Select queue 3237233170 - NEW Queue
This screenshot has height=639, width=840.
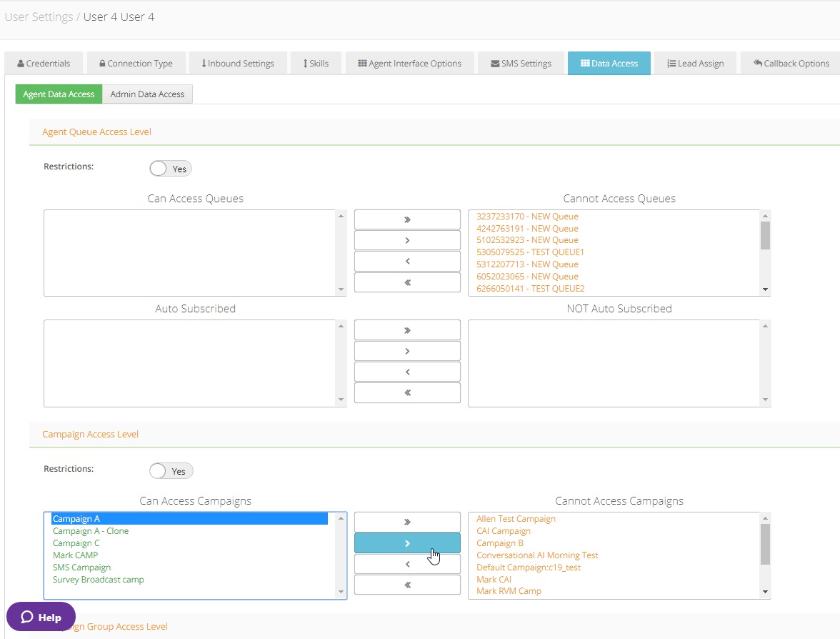(527, 217)
